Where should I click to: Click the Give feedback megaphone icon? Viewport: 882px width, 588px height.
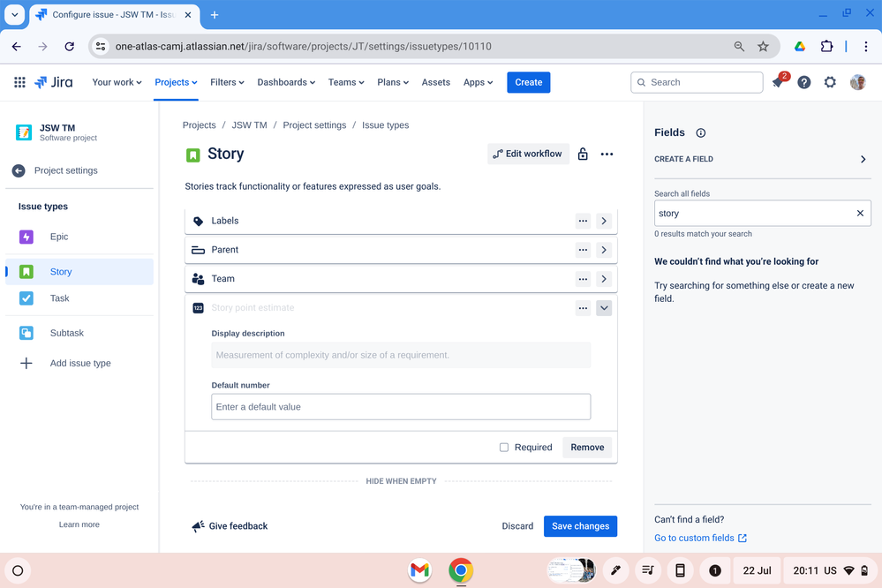pyautogui.click(x=198, y=525)
